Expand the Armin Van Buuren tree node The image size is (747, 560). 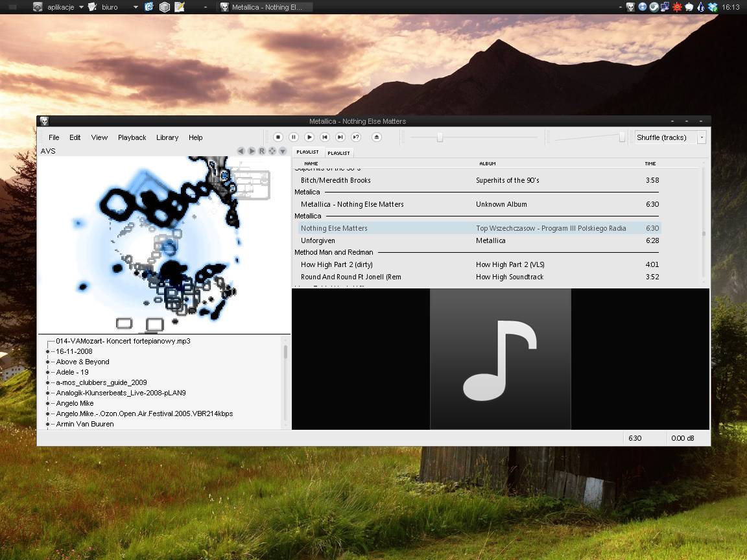48,424
